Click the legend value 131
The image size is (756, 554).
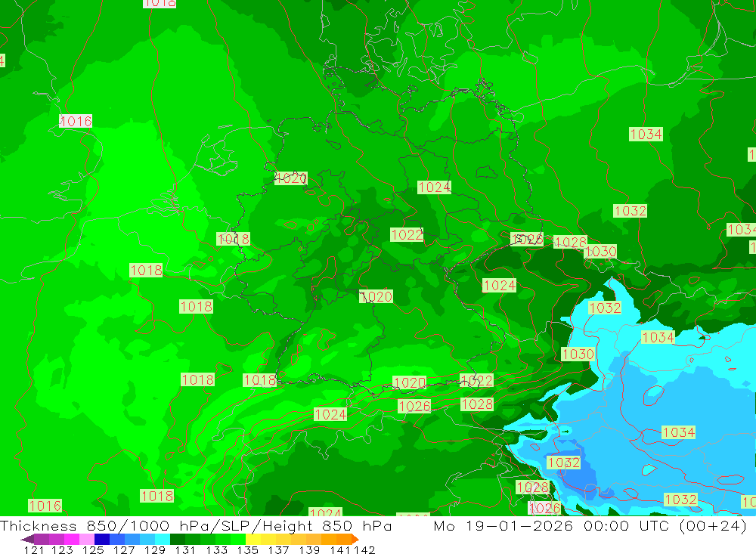click(184, 549)
